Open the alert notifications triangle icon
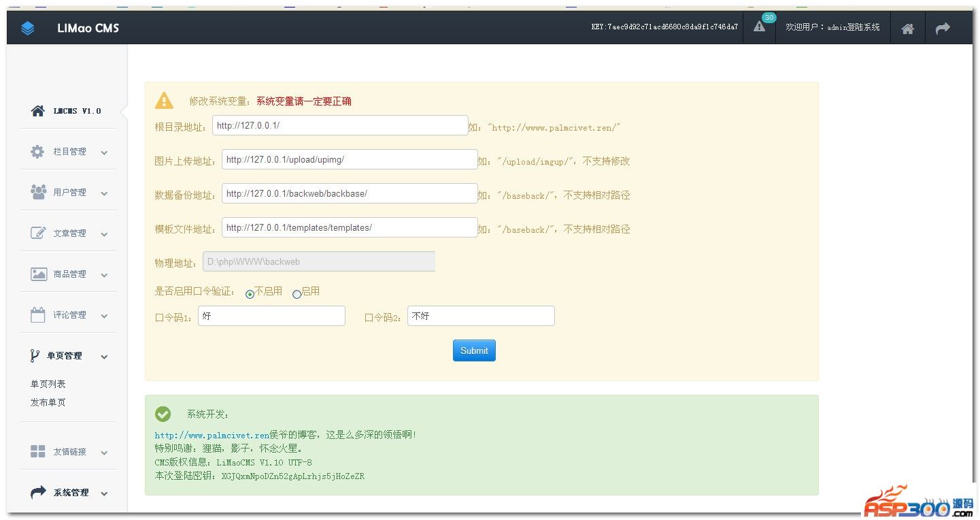Screen dimensions: 980x520 [x=759, y=27]
